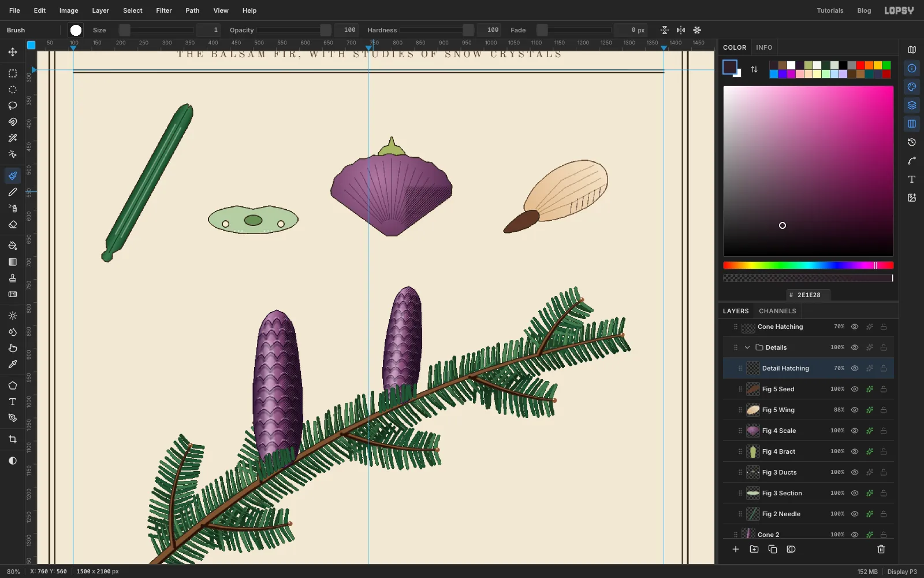Open the Filter menu
924x578 pixels.
(x=164, y=10)
